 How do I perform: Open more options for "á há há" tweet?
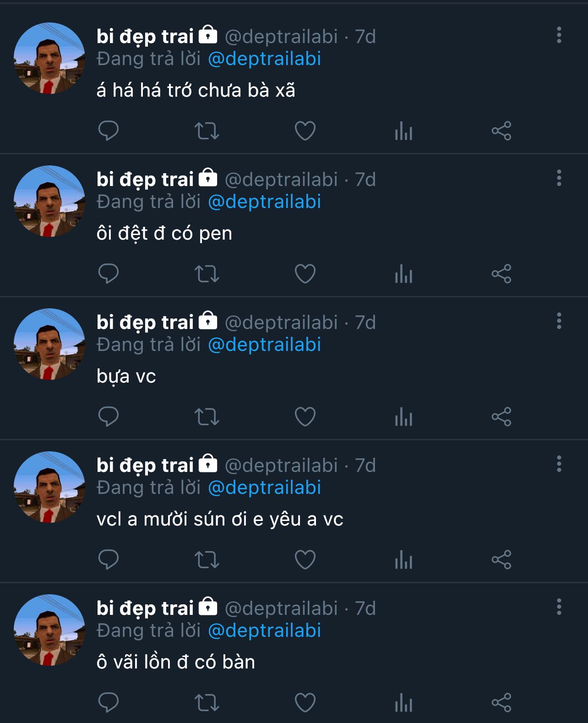559,35
